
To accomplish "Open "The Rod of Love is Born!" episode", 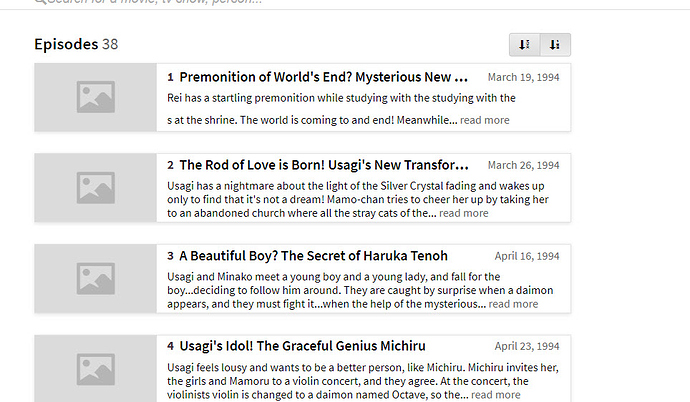I will pyautogui.click(x=324, y=165).
